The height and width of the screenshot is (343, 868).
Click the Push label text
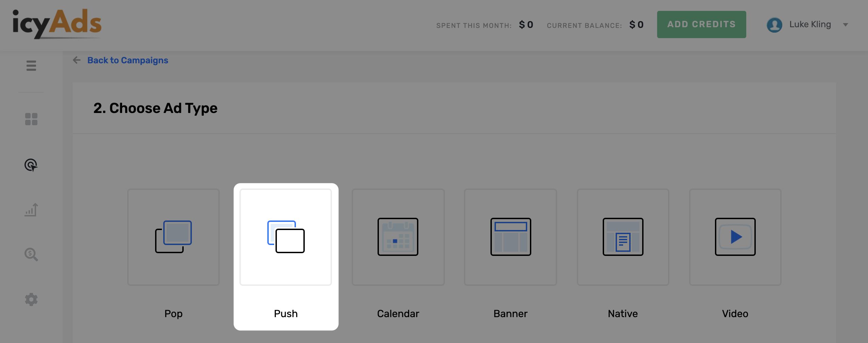286,313
